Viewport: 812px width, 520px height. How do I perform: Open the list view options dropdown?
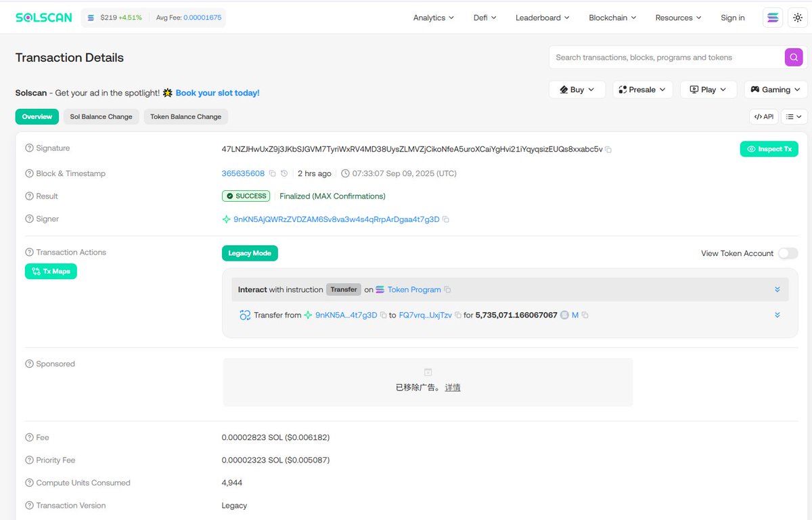click(794, 116)
